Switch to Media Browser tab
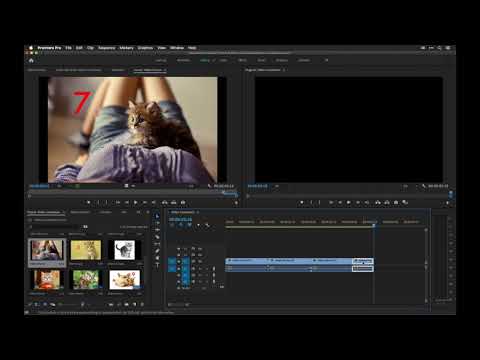Viewport: 480px width, 360px height. pos(80,212)
